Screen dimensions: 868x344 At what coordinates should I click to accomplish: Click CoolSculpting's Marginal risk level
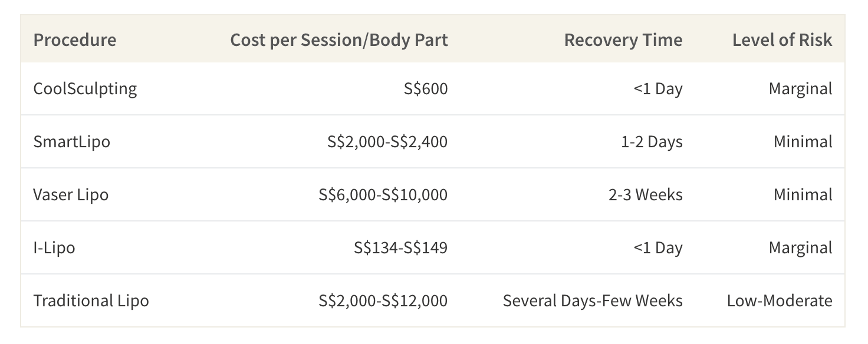801,89
